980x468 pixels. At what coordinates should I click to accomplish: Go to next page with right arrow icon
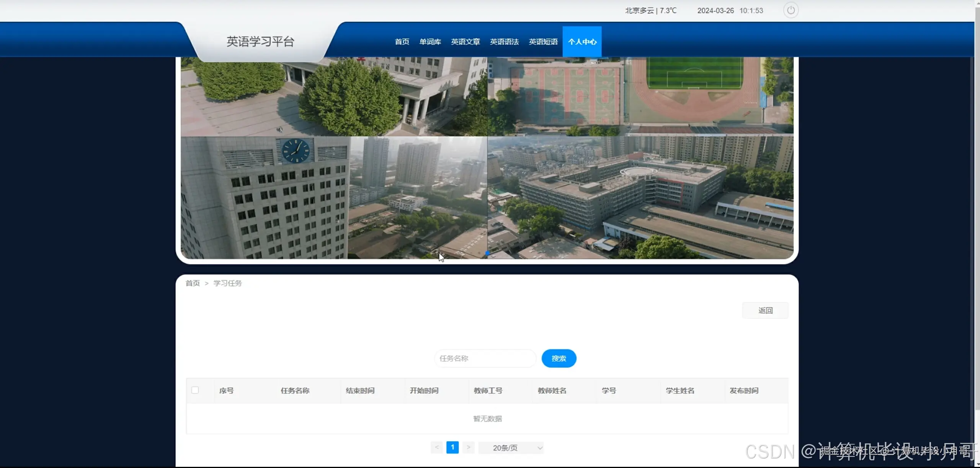pyautogui.click(x=469, y=447)
